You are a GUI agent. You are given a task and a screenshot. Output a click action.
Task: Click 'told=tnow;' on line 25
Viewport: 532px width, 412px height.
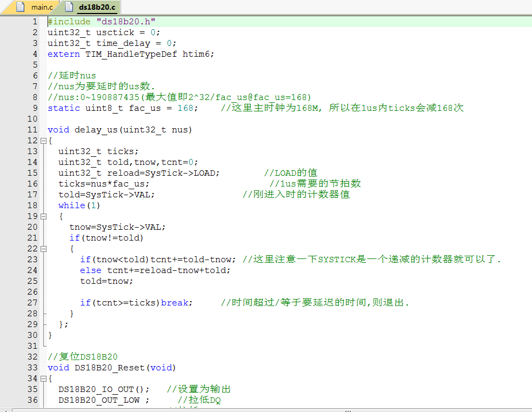click(107, 281)
